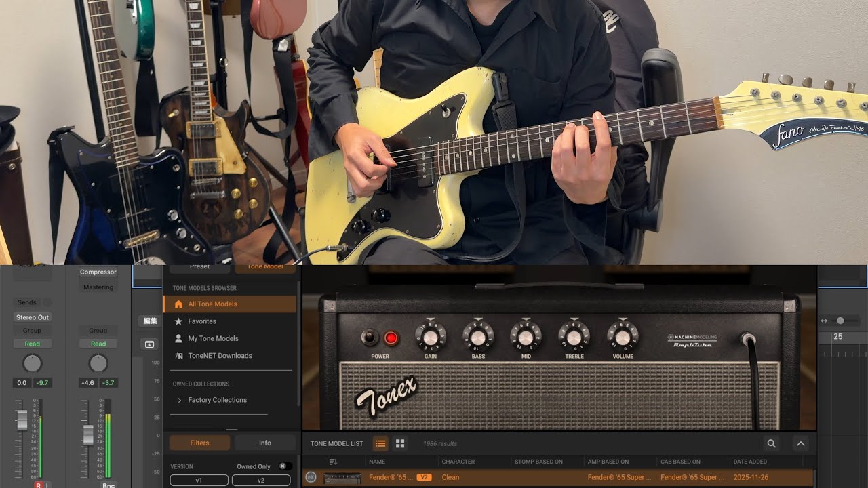The height and width of the screenshot is (488, 868).
Task: Switch tone model list to list view
Action: (x=380, y=443)
